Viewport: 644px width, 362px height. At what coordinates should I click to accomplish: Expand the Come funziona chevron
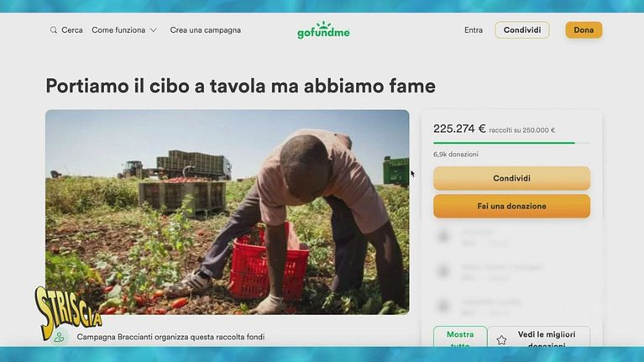(x=153, y=30)
